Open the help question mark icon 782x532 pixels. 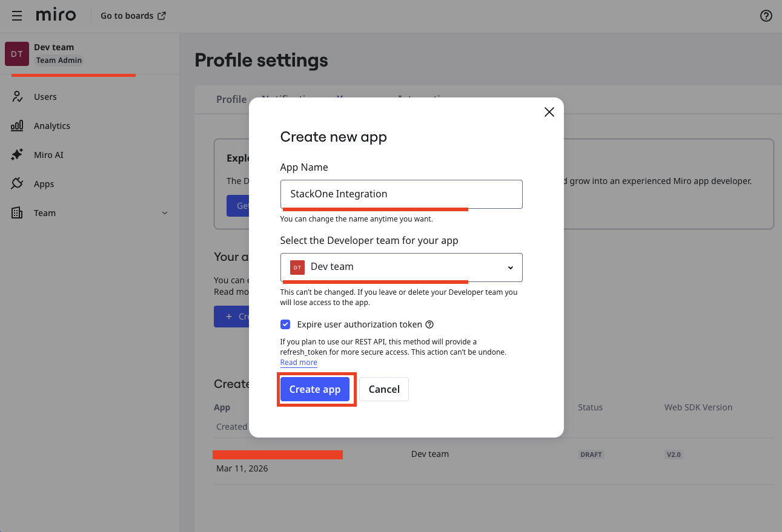pyautogui.click(x=766, y=16)
